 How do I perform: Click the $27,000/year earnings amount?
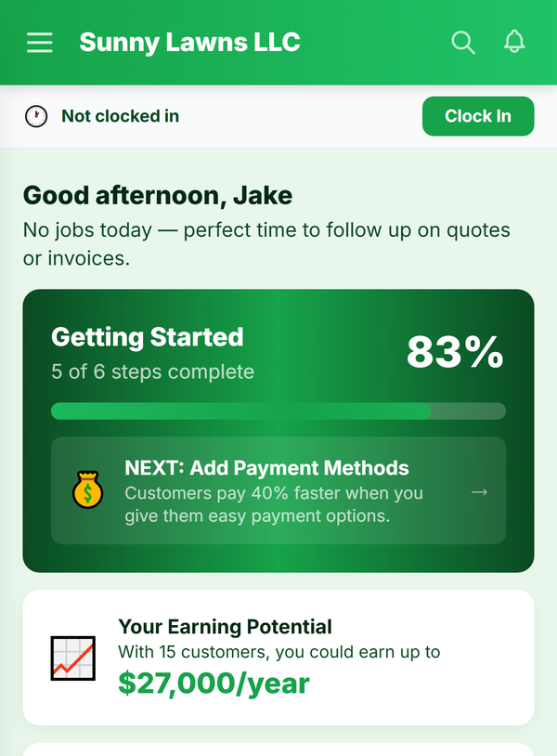pos(214,684)
